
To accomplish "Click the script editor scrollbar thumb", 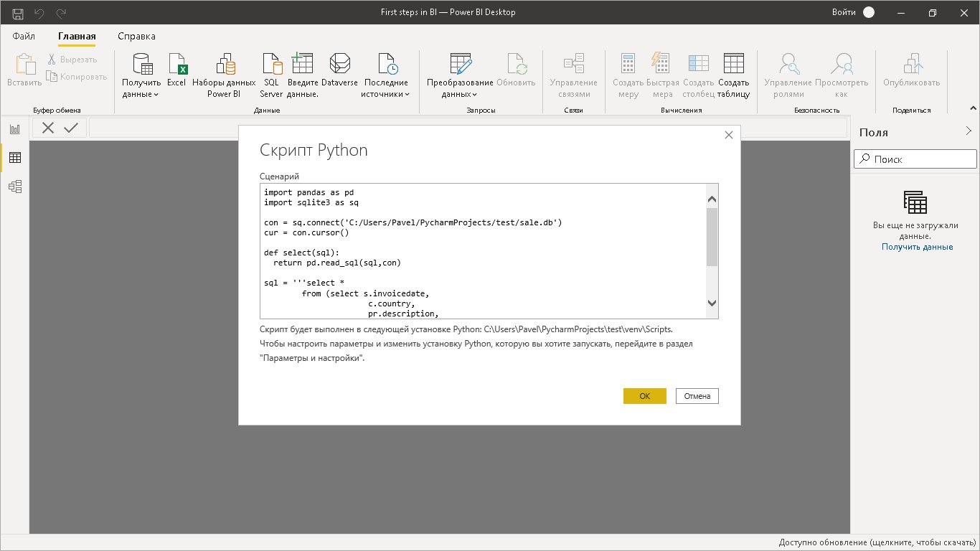I will (x=712, y=237).
